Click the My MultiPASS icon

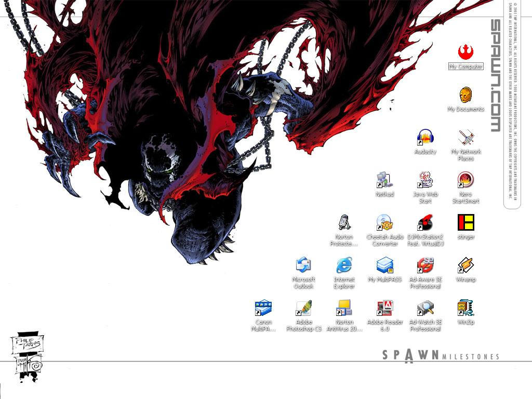pyautogui.click(x=385, y=265)
